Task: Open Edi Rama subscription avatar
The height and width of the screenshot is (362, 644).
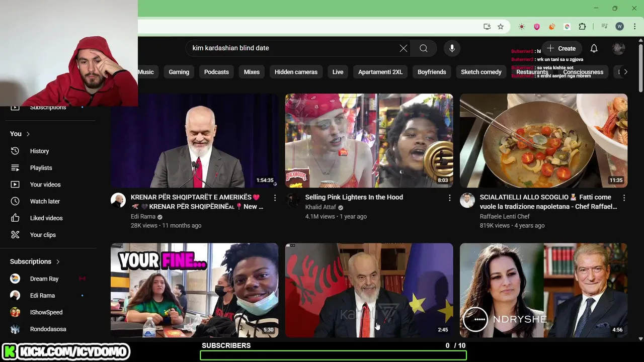Action: [15, 296]
